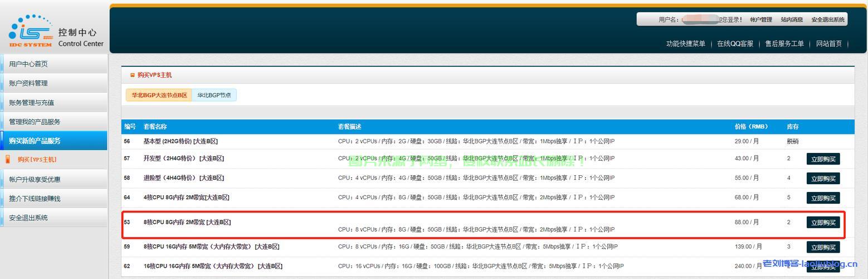Switch to 华北BGP节点 tab
868x279 pixels.
[x=214, y=95]
